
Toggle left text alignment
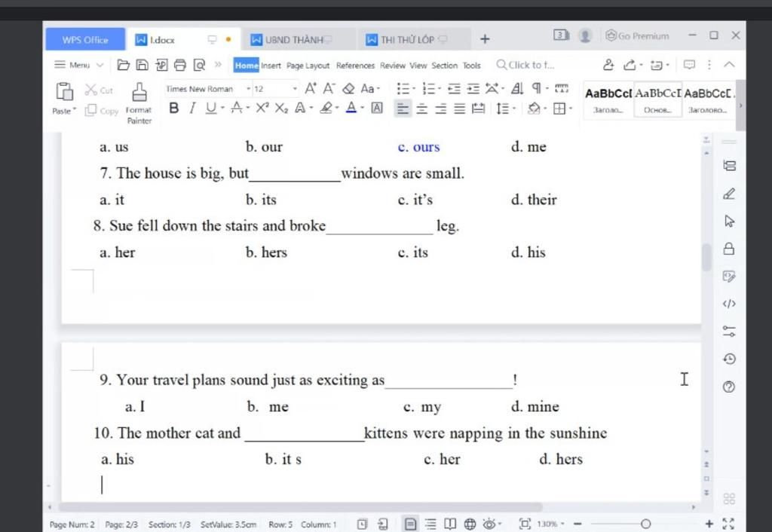coord(403,109)
